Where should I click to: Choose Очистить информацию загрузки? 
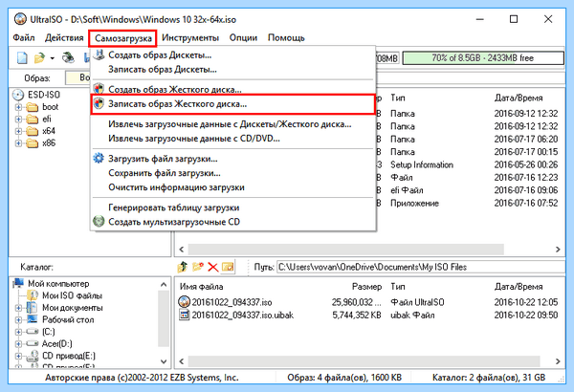point(232,187)
